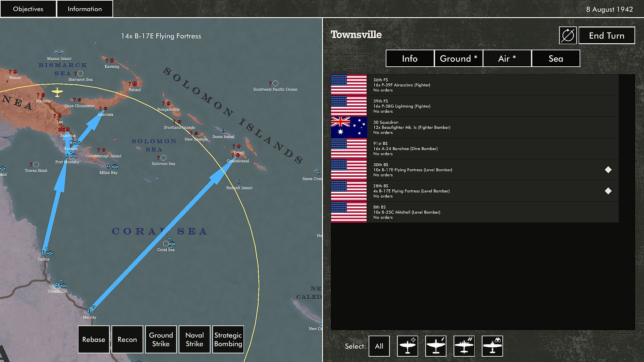Select recon aircraft with binoculars icon
The height and width of the screenshot is (362, 644).
(492, 346)
